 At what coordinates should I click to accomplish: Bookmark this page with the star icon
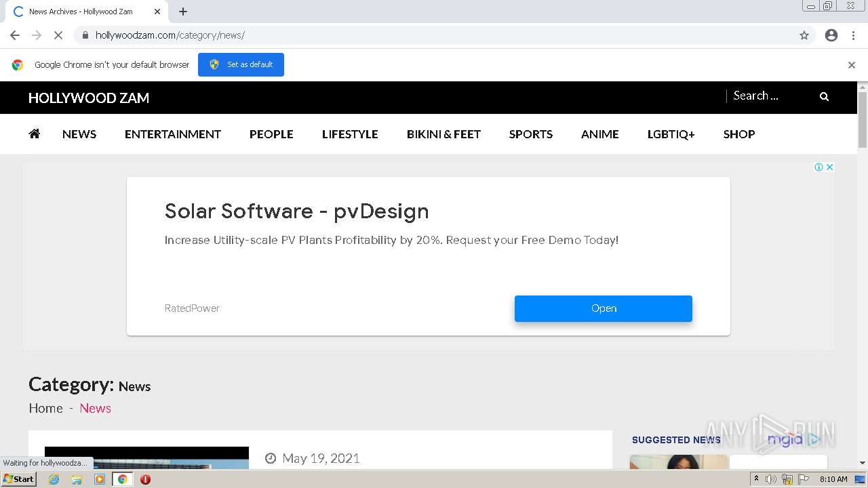point(804,35)
